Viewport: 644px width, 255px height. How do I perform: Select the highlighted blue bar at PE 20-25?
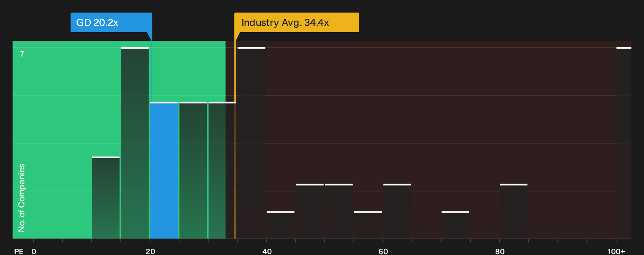(164, 170)
